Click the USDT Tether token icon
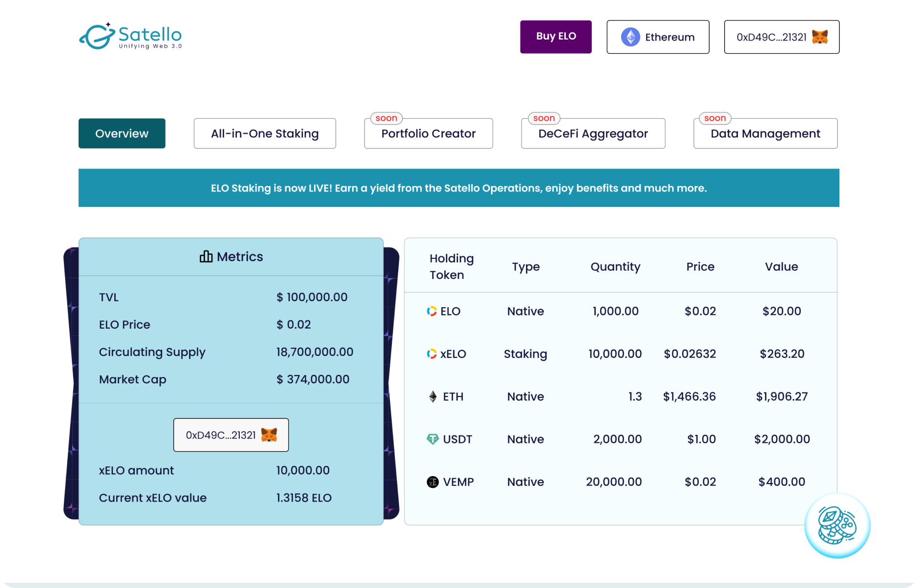 [x=433, y=439]
